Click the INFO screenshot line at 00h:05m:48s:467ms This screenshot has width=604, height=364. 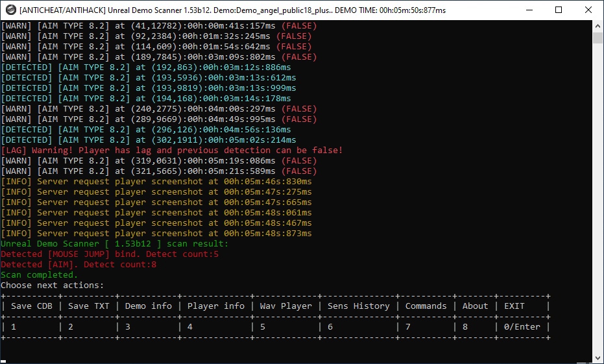[x=156, y=223]
